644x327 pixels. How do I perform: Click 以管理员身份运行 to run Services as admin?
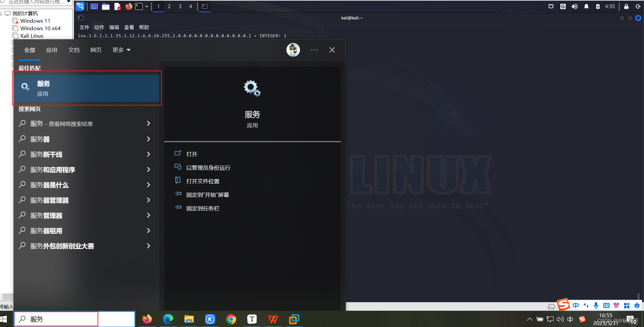pyautogui.click(x=208, y=167)
